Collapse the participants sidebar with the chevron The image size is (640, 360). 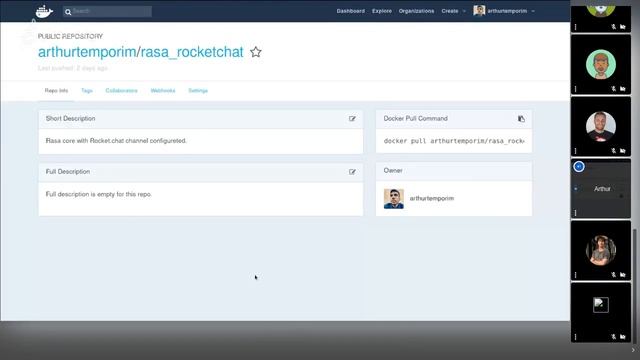pyautogui.click(x=633, y=350)
